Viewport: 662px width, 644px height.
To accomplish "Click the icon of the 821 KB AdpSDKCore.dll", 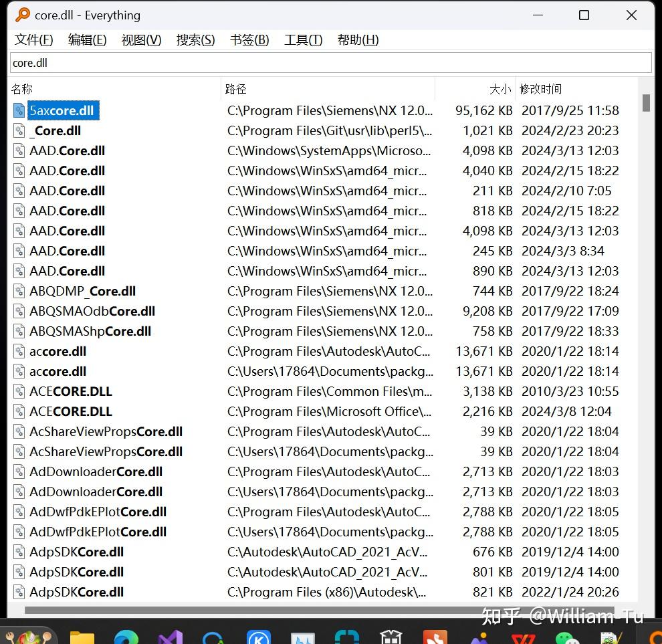I will click(19, 592).
